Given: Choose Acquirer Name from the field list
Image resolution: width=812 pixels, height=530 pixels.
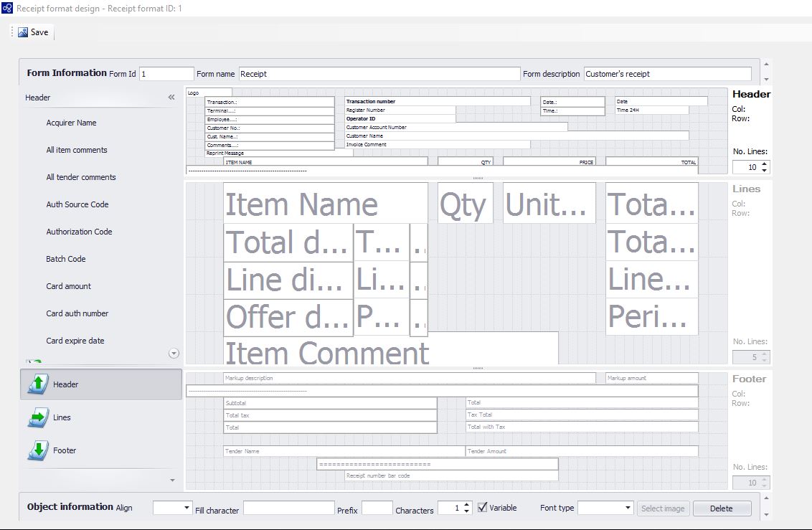Looking at the screenshot, I should tap(71, 123).
